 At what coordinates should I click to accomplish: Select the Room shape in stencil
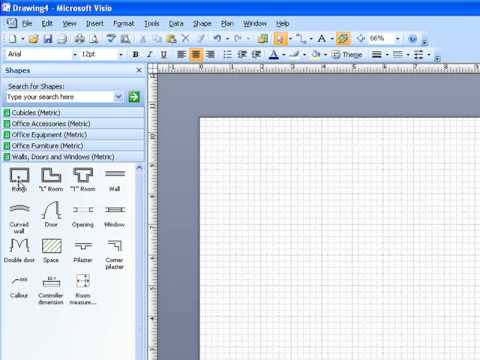[19, 180]
